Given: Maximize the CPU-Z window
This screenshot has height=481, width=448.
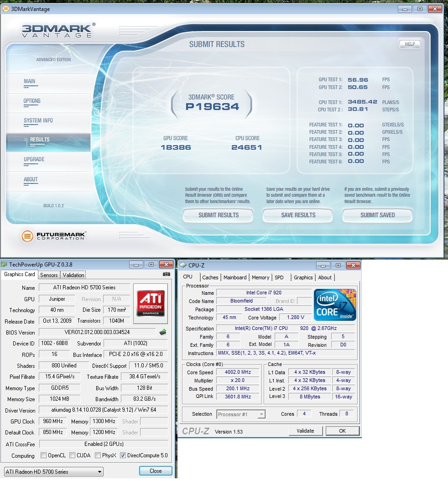Looking at the screenshot, I should click(x=338, y=265).
